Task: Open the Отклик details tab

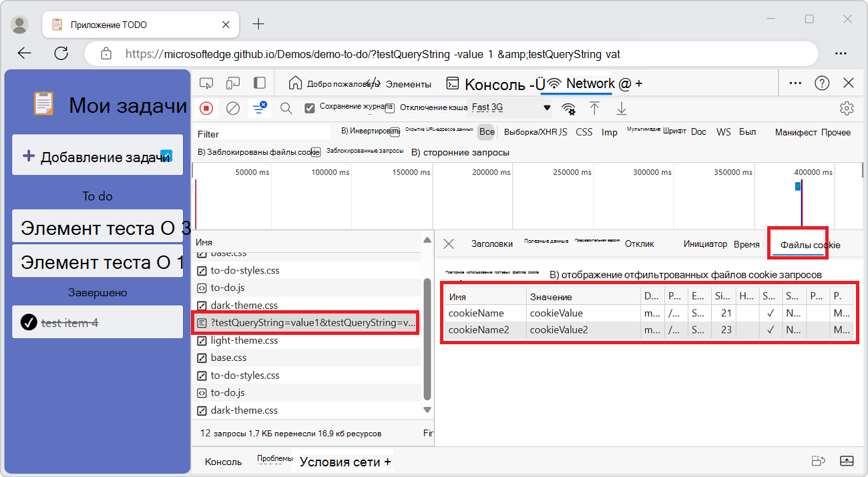Action: 640,244
